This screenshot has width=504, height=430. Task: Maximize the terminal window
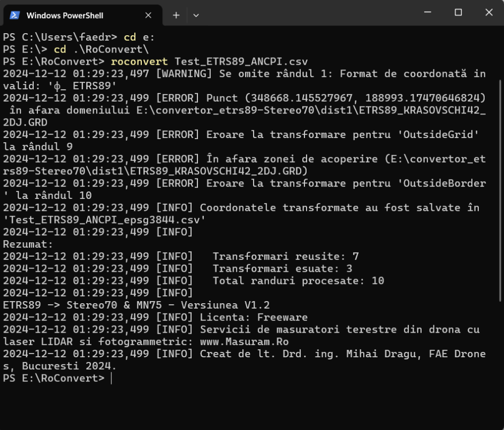click(458, 13)
